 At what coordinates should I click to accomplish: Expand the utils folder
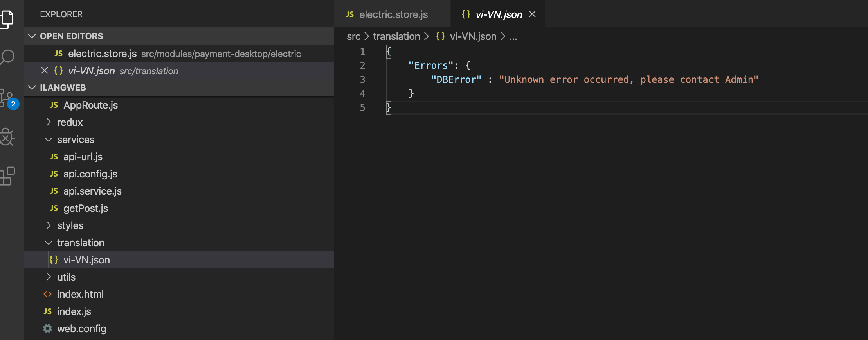tap(49, 277)
